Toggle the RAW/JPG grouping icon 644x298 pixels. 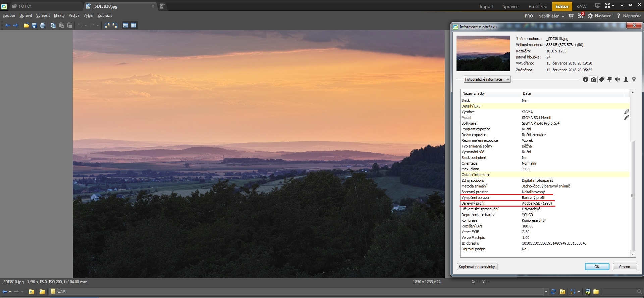pos(588,292)
